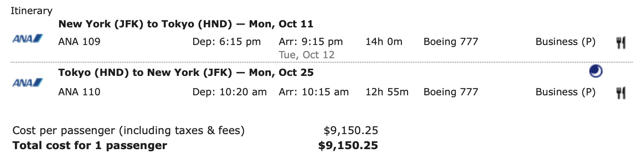Image resolution: width=644 pixels, height=165 pixels.
Task: Click the meal icon for ANA 110
Action: tap(621, 93)
